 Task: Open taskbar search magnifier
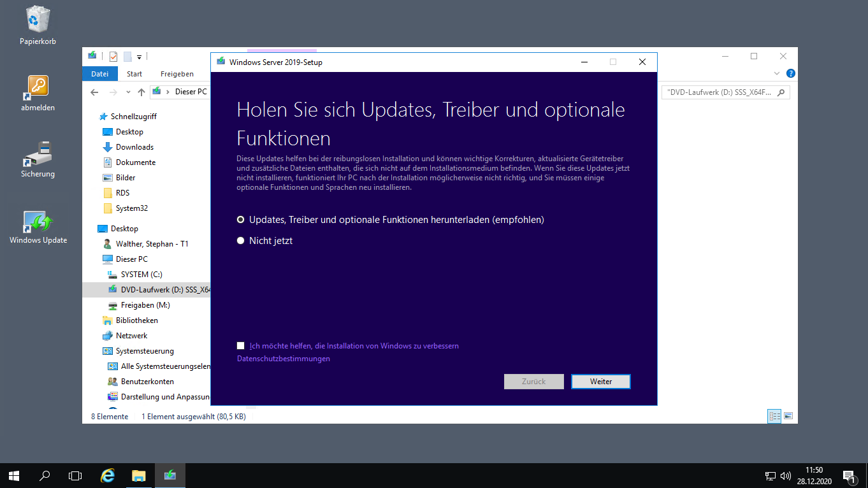click(45, 475)
